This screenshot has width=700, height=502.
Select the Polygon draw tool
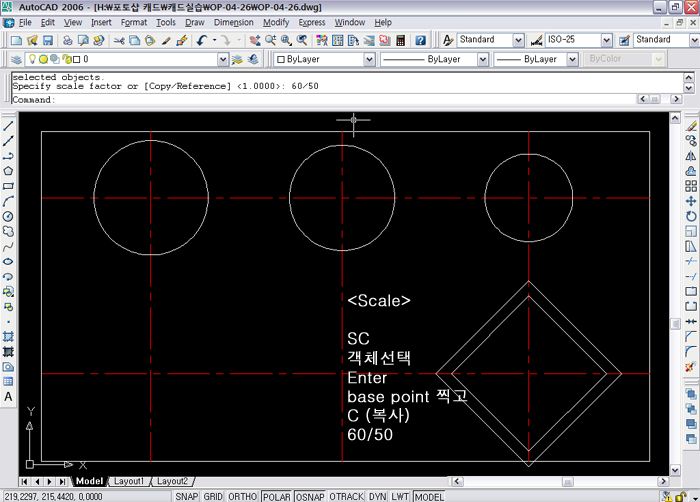point(8,171)
